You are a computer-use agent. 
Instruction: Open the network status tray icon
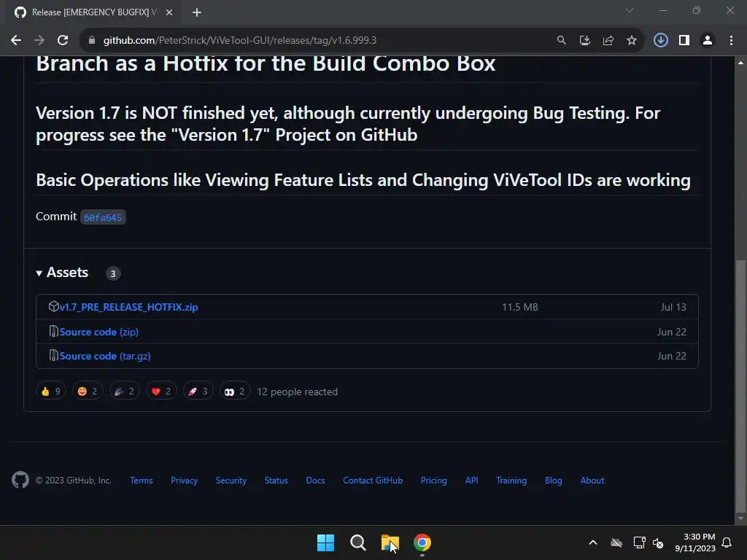coord(639,542)
